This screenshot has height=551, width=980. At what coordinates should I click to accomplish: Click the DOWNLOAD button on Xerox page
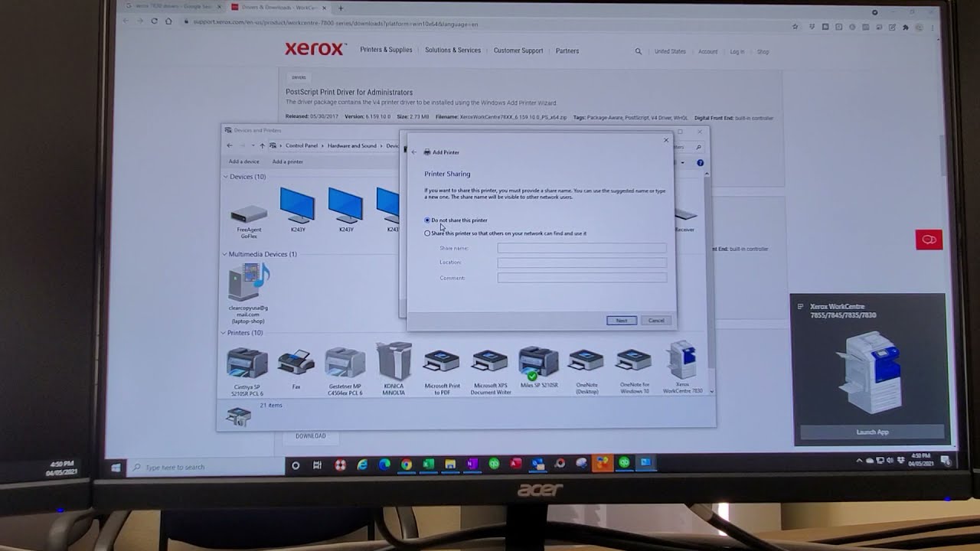[x=311, y=436]
